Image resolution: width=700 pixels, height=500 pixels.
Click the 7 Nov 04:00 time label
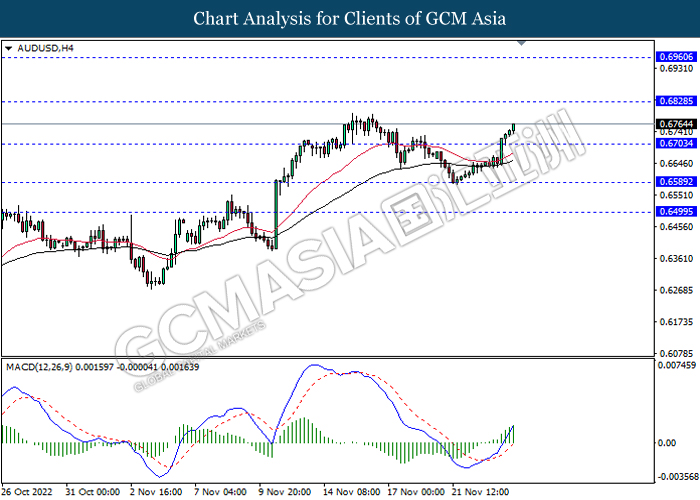tap(221, 492)
